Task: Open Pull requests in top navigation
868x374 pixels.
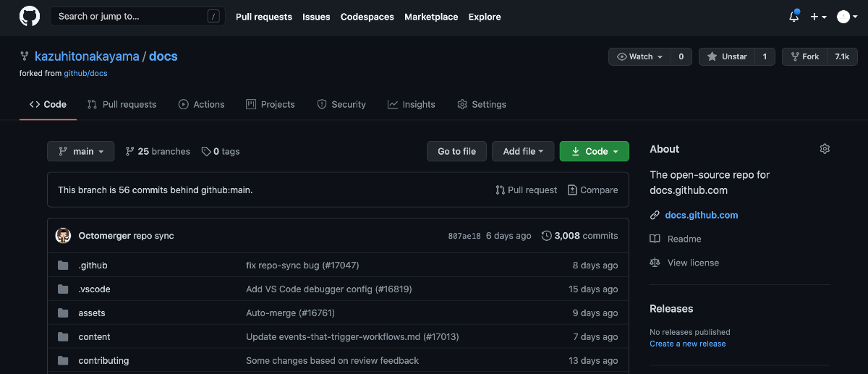Action: coord(264,17)
